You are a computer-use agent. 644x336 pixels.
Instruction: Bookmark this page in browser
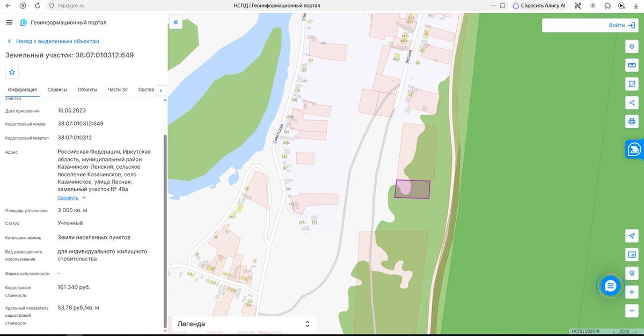point(502,5)
